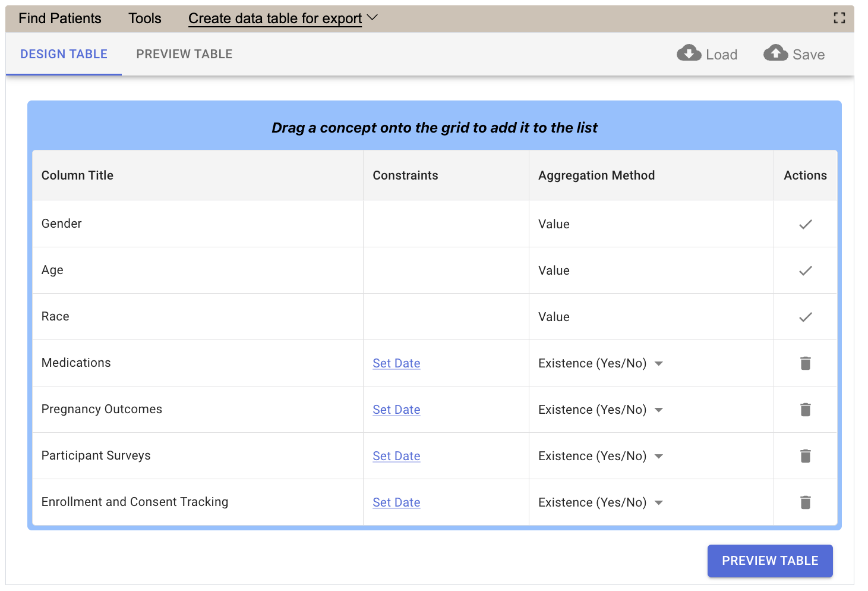This screenshot has height=591, width=868.
Task: Toggle fullscreen using the expand icon
Action: (x=839, y=18)
